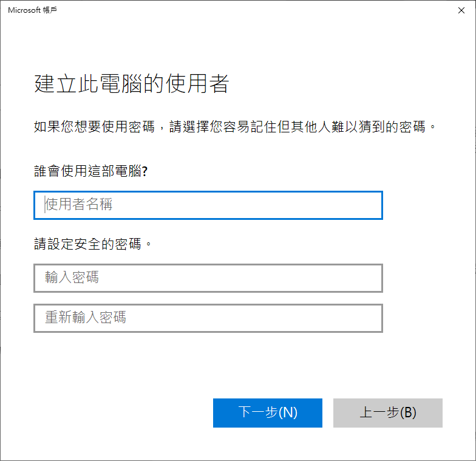The width and height of the screenshot is (476, 461).
Task: Return to the previous step with gray button
Action: (x=387, y=413)
